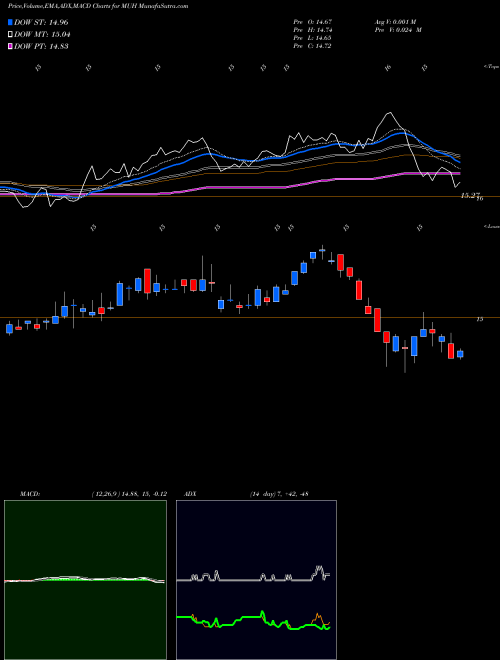Viewport: 500px width, 660px height.
Task: Open the dark blue ADX indicator chart panel
Action: point(256,580)
